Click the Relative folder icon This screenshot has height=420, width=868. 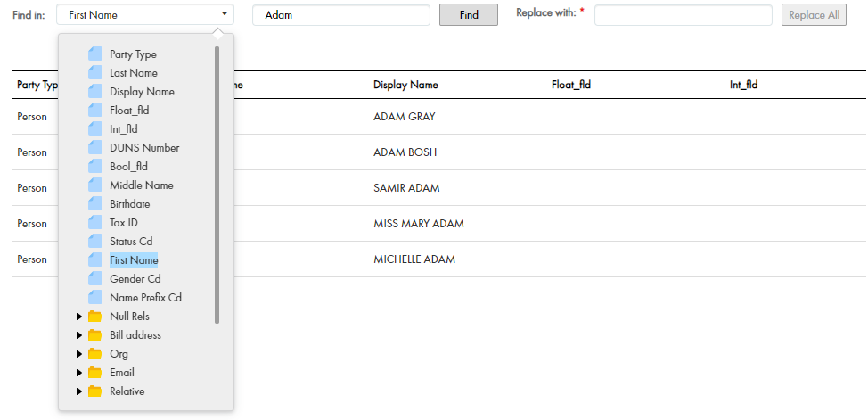(x=95, y=391)
